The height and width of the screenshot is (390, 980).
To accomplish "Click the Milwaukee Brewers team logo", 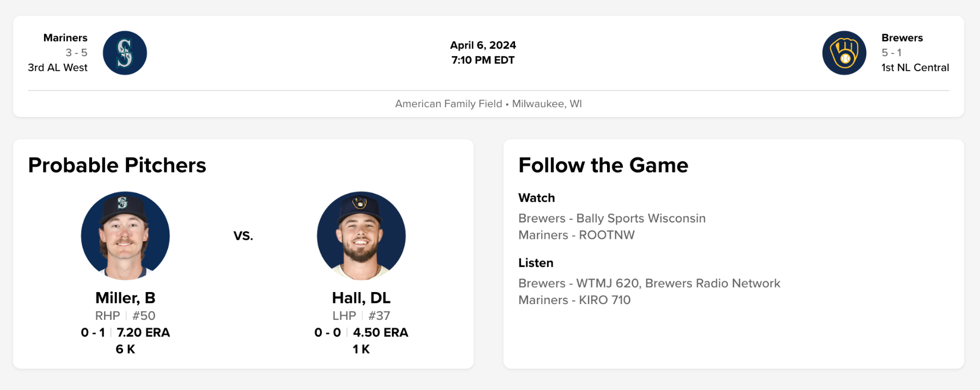I will [844, 53].
